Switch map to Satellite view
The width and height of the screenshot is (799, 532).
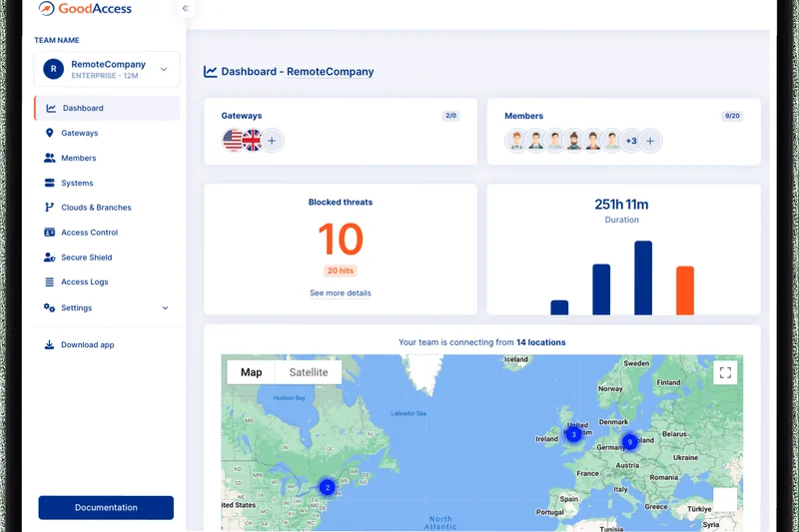pos(309,372)
